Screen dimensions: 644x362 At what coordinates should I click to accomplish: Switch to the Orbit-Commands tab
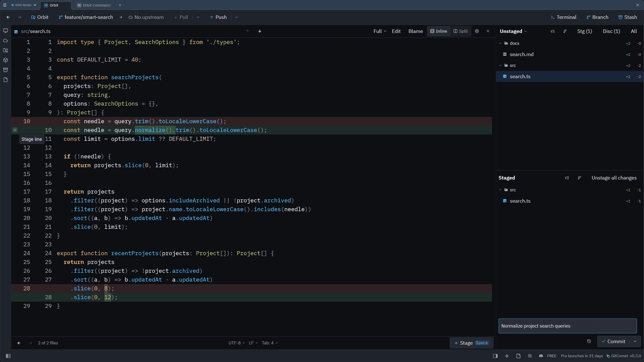[94, 5]
